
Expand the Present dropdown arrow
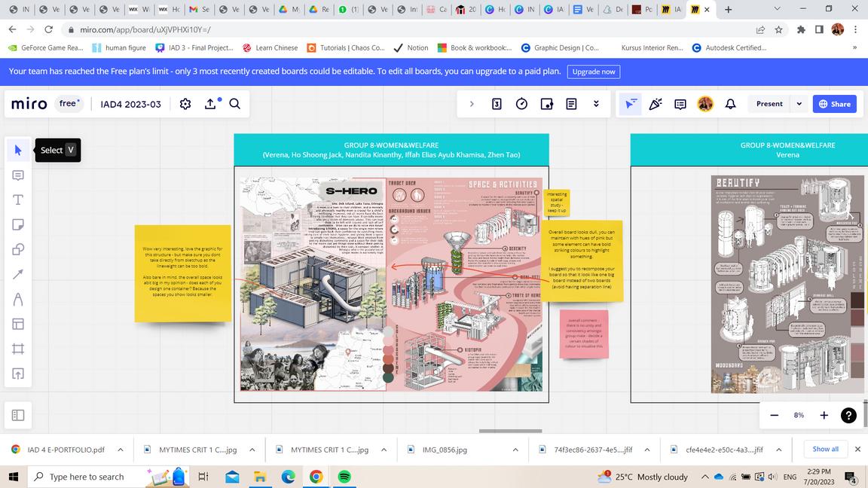coord(799,104)
